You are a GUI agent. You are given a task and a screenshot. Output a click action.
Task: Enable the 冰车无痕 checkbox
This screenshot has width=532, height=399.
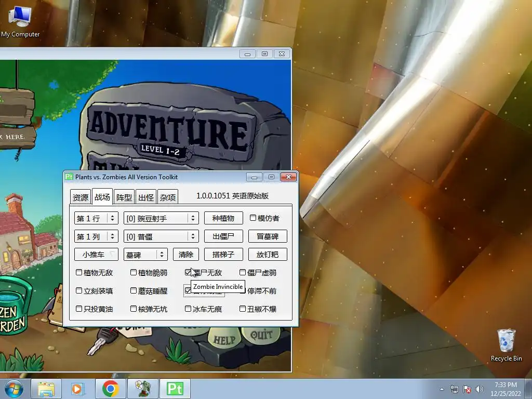(x=188, y=309)
